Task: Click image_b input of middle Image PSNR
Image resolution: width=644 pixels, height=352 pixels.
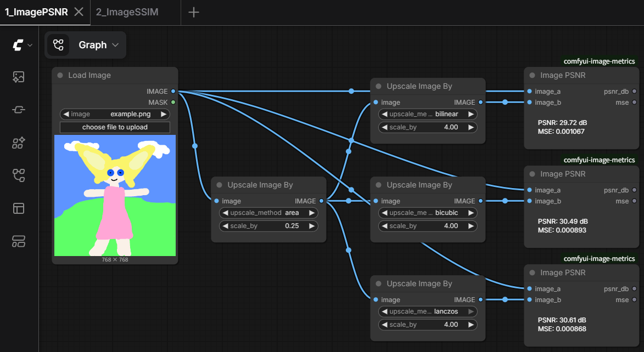Action: click(530, 201)
